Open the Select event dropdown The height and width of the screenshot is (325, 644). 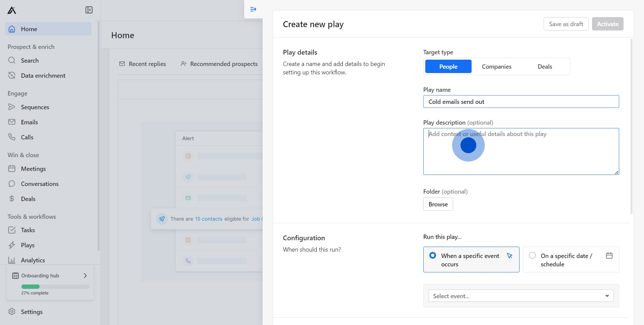point(521,296)
